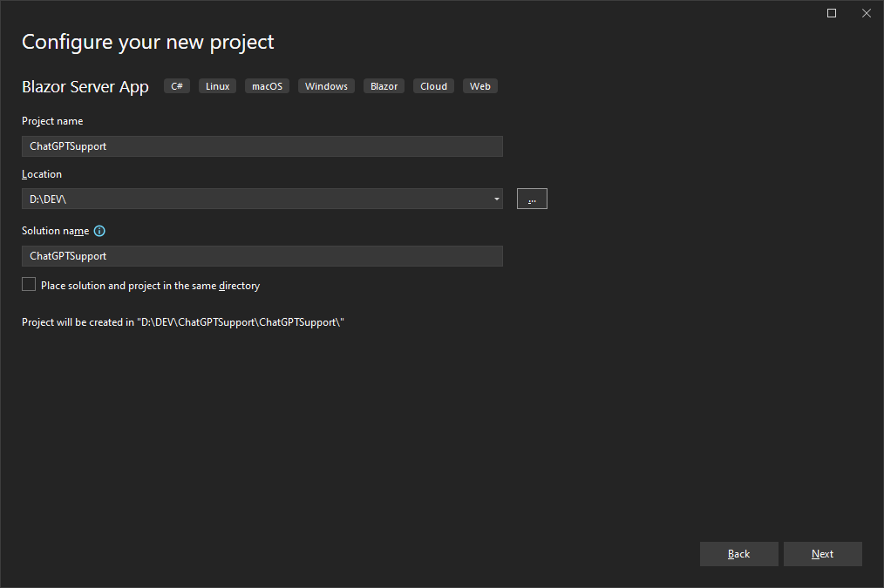
Task: Click the Location label
Action: (x=42, y=174)
